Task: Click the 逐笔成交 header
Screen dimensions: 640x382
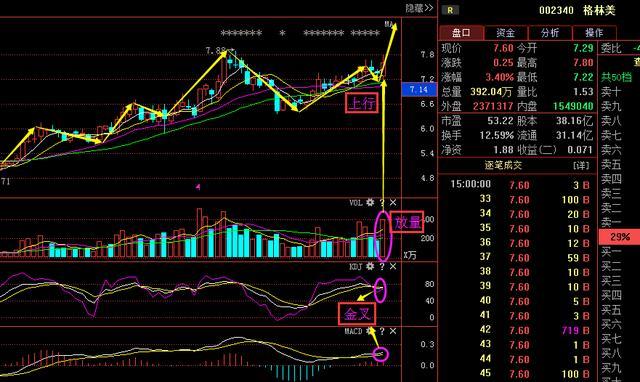Action: (503, 165)
